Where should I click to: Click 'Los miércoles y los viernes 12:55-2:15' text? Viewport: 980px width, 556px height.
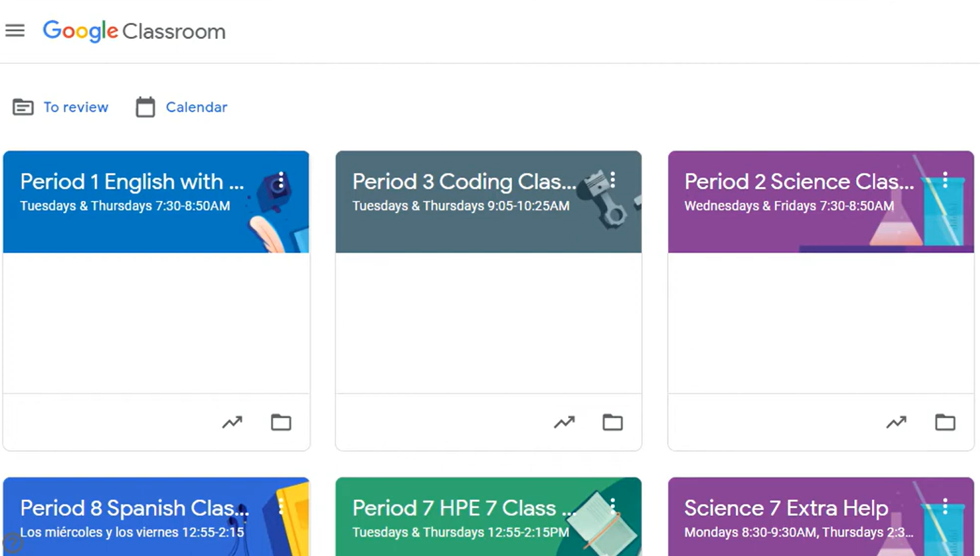(132, 532)
